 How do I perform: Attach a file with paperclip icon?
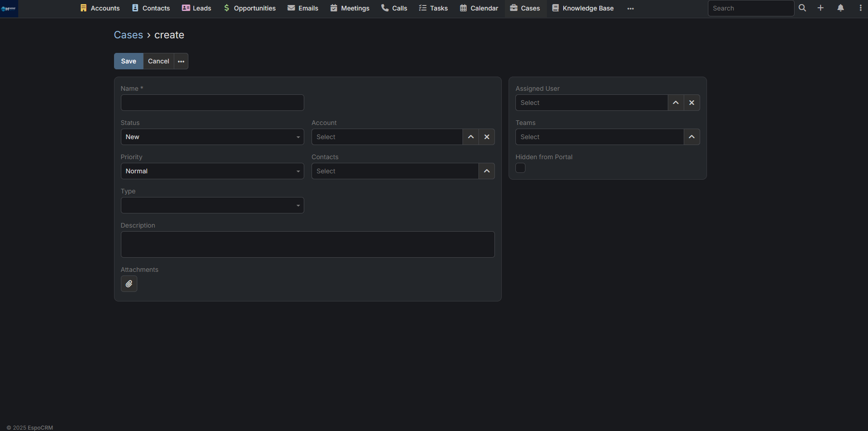click(x=129, y=284)
